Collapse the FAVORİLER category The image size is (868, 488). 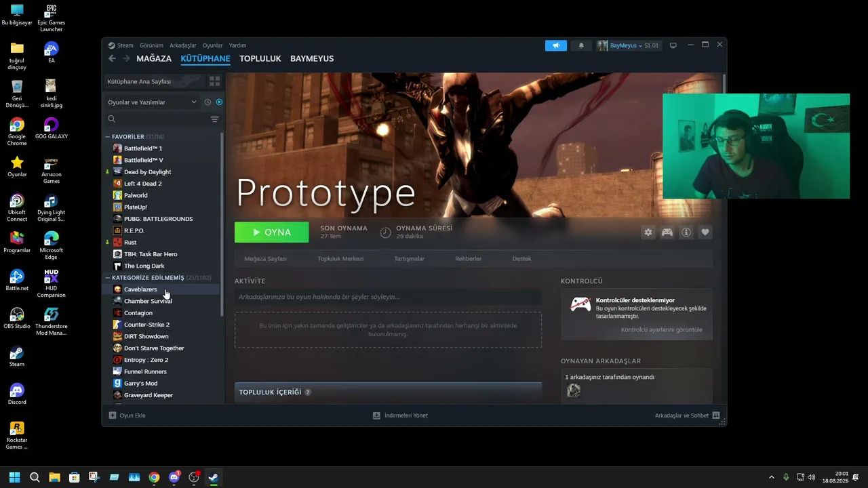[x=107, y=137]
